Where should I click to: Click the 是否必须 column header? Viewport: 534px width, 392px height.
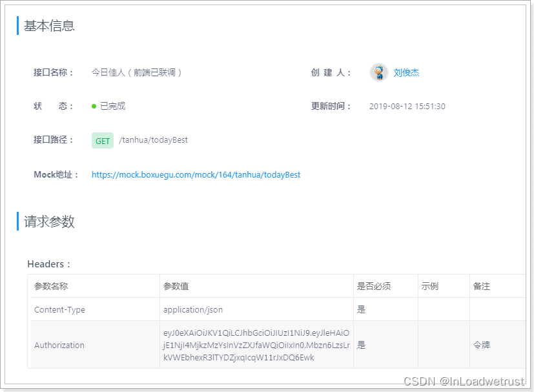click(x=374, y=286)
